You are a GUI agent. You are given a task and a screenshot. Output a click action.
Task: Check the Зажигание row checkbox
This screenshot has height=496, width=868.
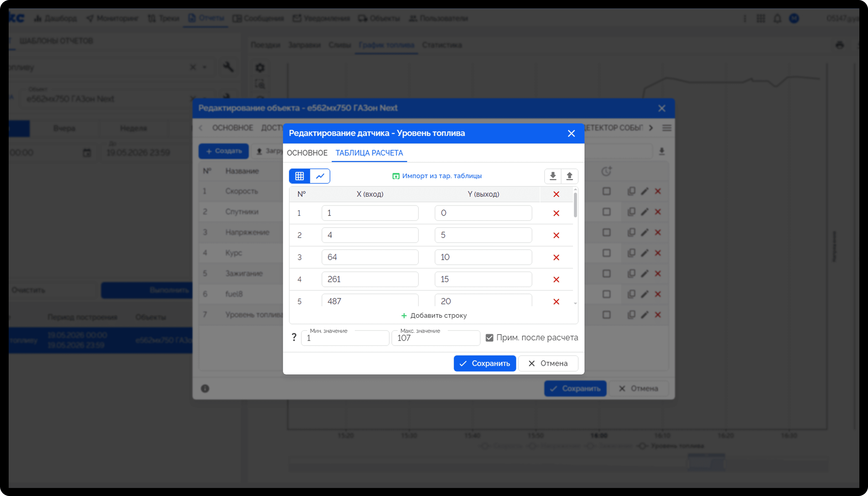coord(606,274)
